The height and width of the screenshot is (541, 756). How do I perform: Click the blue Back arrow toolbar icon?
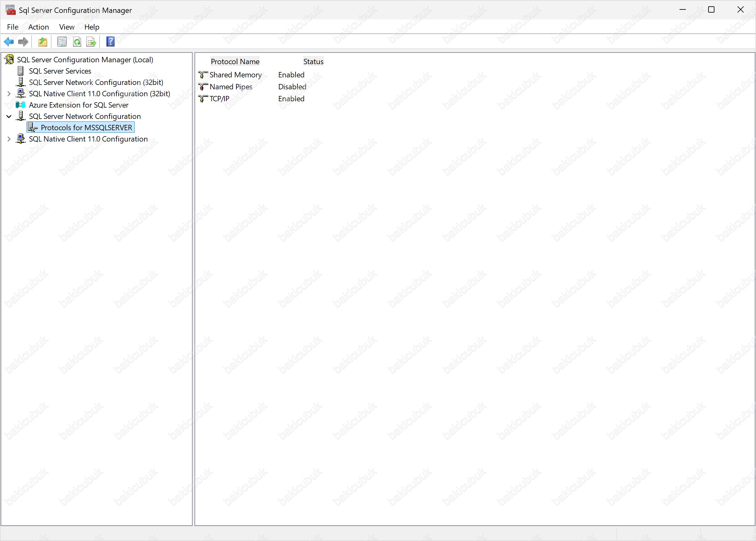click(x=9, y=42)
